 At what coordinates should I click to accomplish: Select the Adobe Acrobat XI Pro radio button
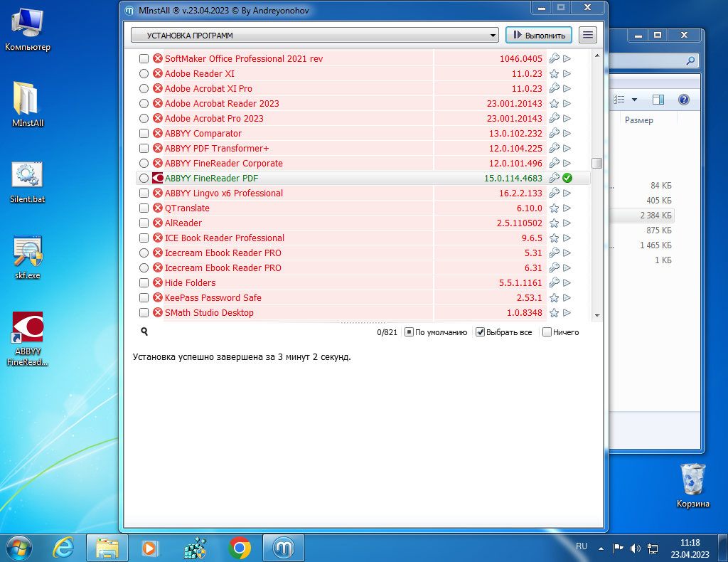point(144,88)
